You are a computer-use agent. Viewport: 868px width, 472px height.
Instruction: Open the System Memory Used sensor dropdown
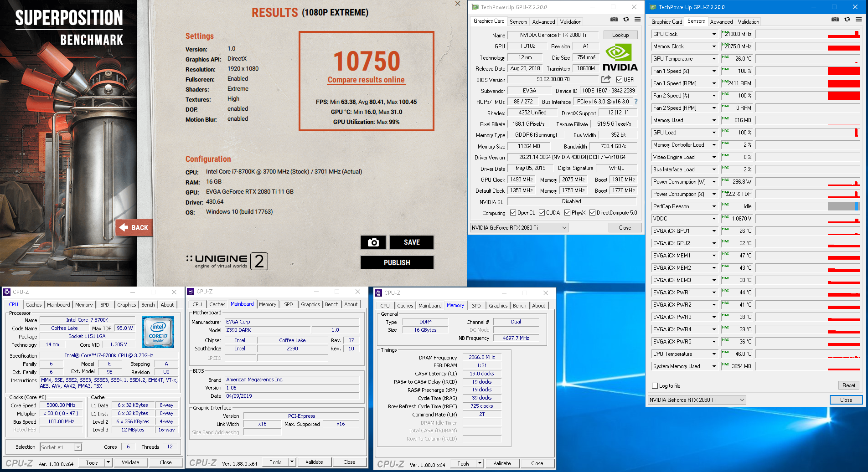click(x=714, y=366)
